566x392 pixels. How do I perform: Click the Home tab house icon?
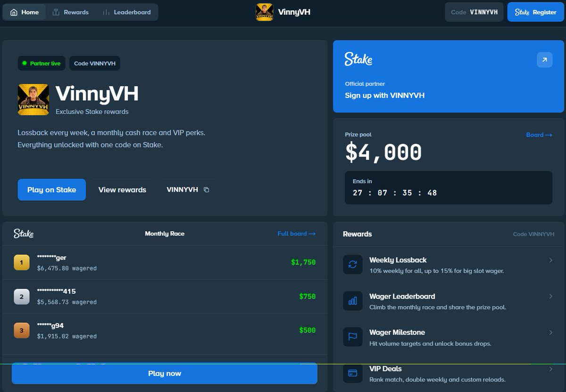[14, 12]
